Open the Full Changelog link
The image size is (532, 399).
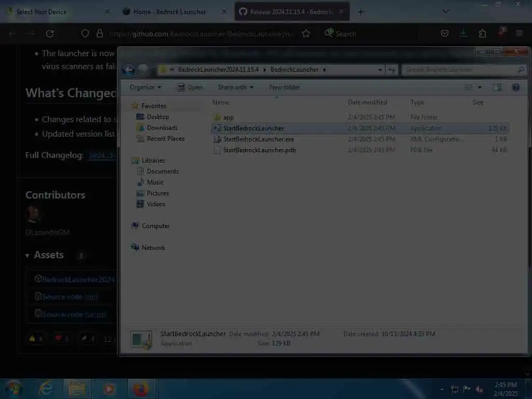tap(102, 156)
